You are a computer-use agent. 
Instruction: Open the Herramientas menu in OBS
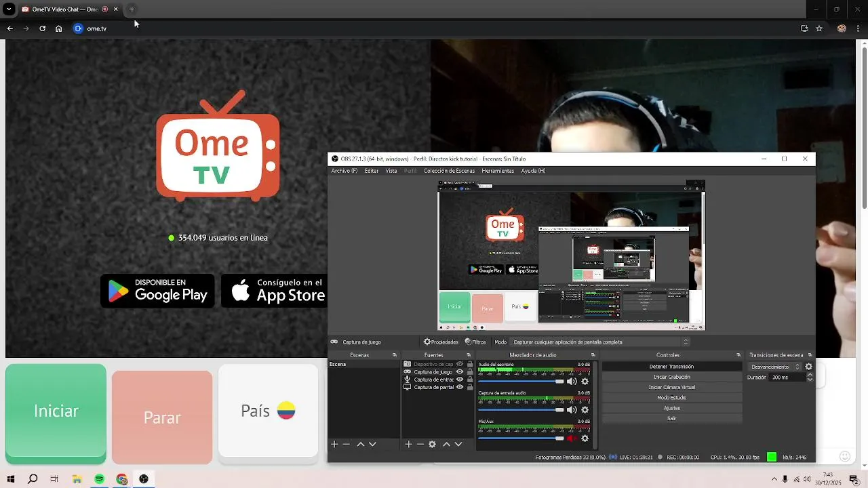tap(498, 171)
